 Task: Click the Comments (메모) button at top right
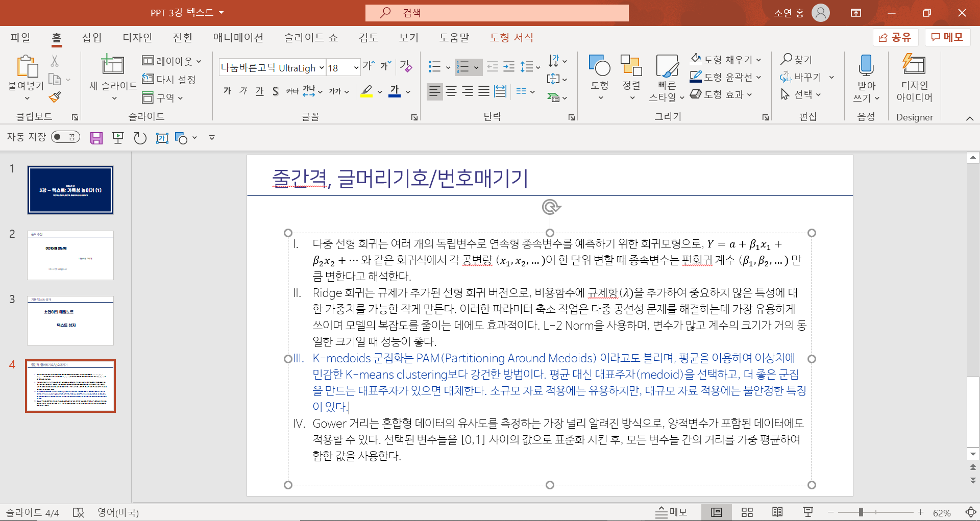(x=947, y=37)
